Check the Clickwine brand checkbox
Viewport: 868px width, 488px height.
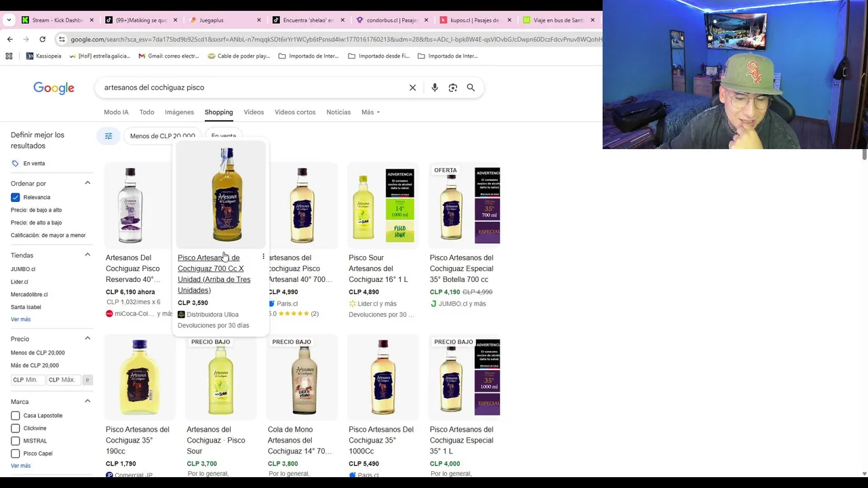point(16,428)
